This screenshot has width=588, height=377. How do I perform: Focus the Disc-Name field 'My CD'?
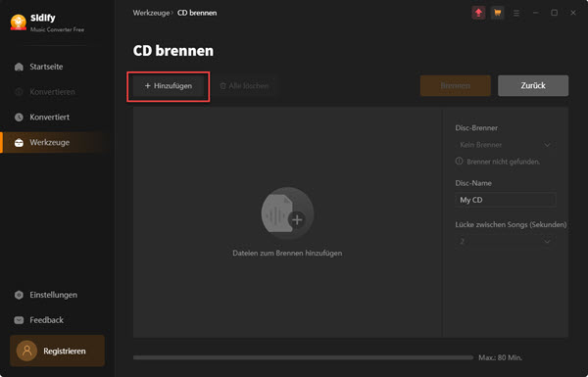(x=506, y=200)
